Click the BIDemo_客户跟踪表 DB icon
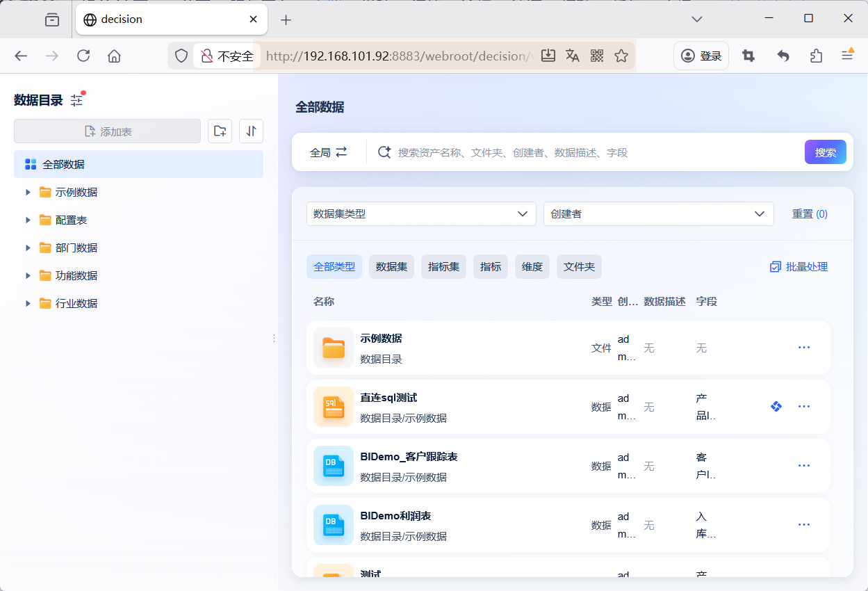Viewport: 868px width, 591px height. click(334, 466)
